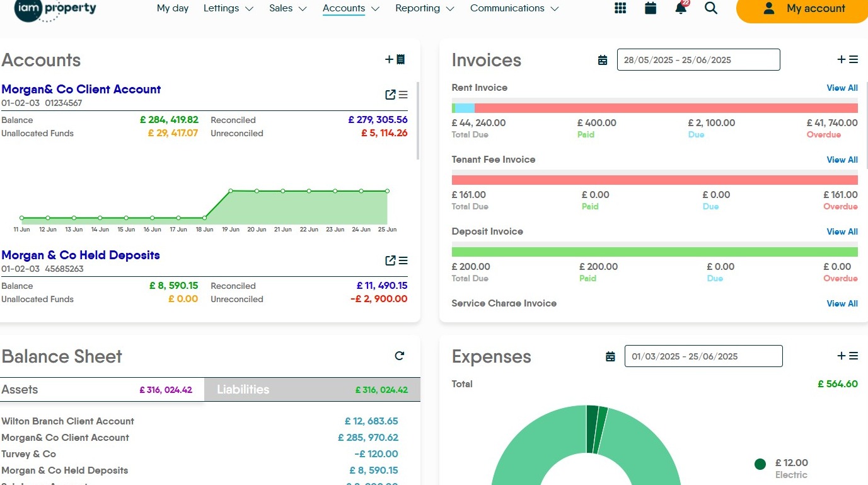
Task: Open the notifications bell
Action: coord(681,8)
